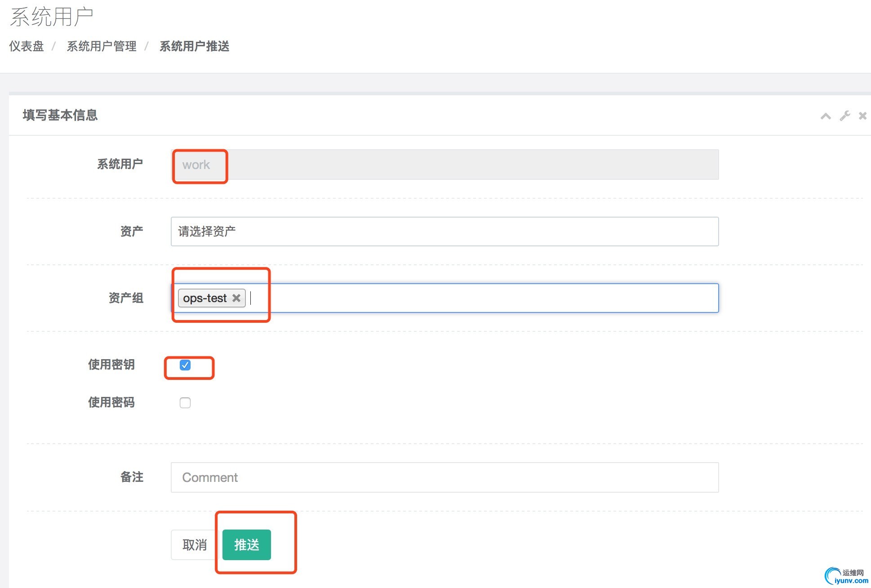Focus the 备注 Comment input field
871x588 pixels.
click(x=444, y=477)
